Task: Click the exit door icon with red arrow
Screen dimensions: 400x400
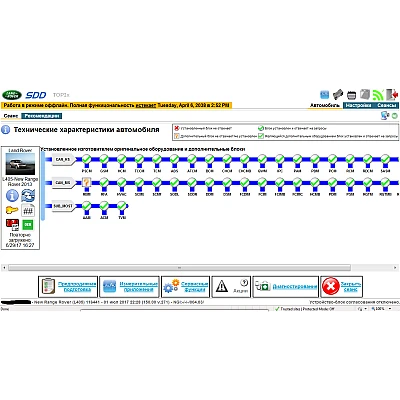Action: [392, 94]
